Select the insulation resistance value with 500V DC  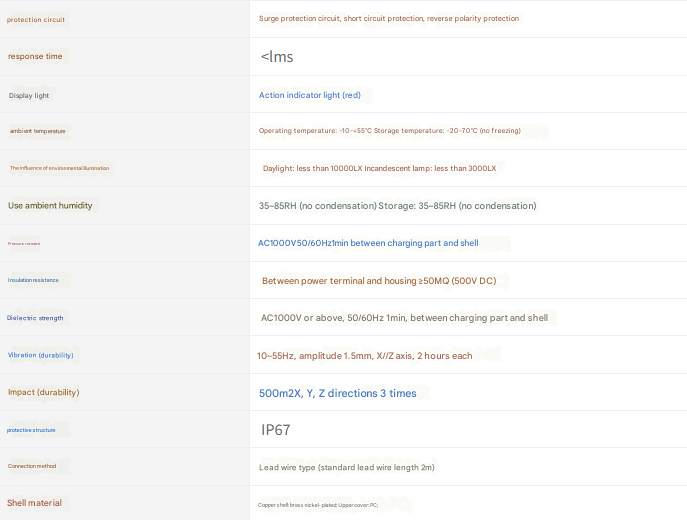pyautogui.click(x=378, y=281)
